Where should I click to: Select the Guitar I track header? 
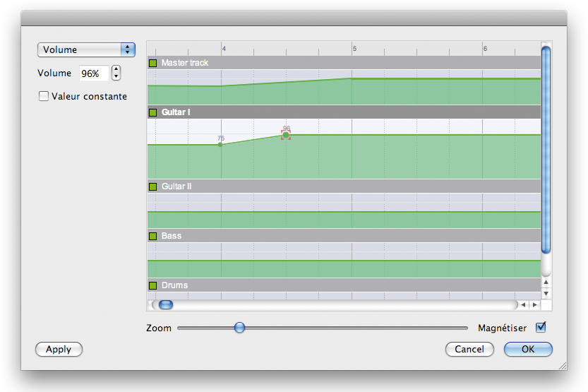(344, 112)
